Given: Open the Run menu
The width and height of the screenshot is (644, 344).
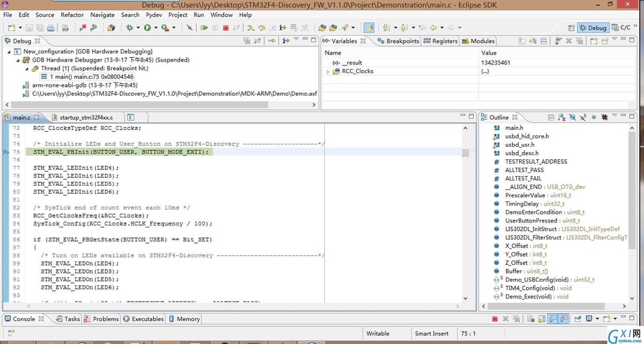Looking at the screenshot, I should [x=199, y=15].
